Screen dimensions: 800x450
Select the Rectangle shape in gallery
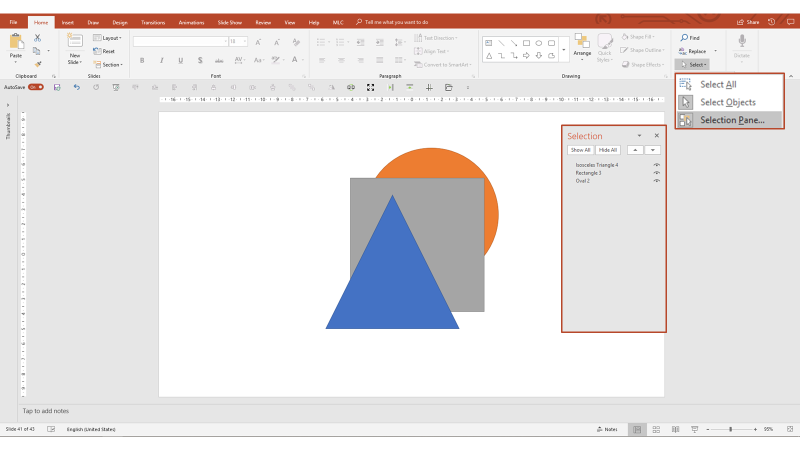(526, 43)
